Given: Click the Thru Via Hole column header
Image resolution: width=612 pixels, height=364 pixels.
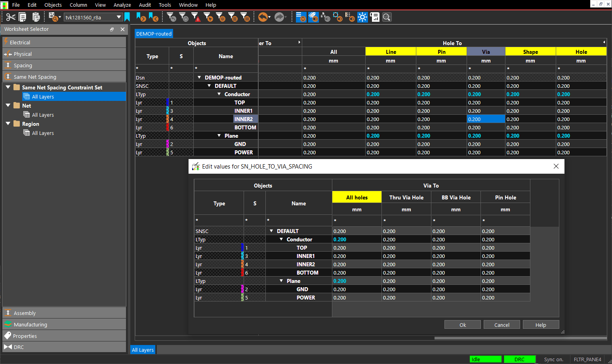Looking at the screenshot, I should (x=406, y=197).
